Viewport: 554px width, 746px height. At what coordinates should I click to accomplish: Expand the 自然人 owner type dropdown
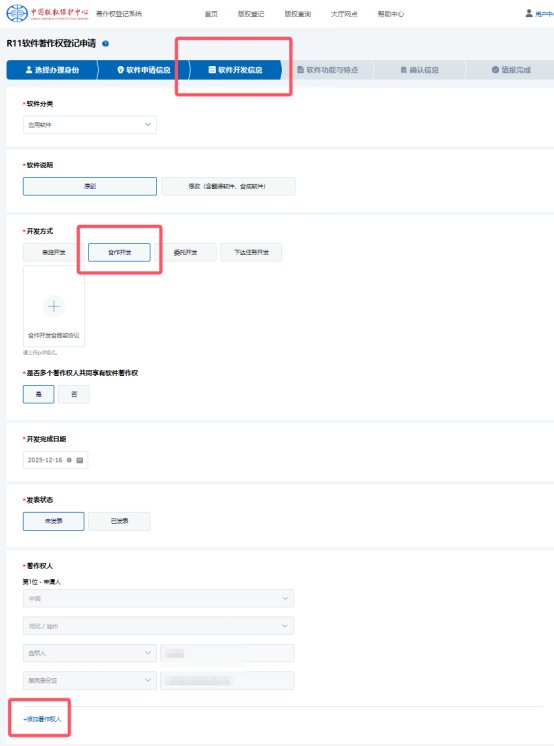(89, 653)
